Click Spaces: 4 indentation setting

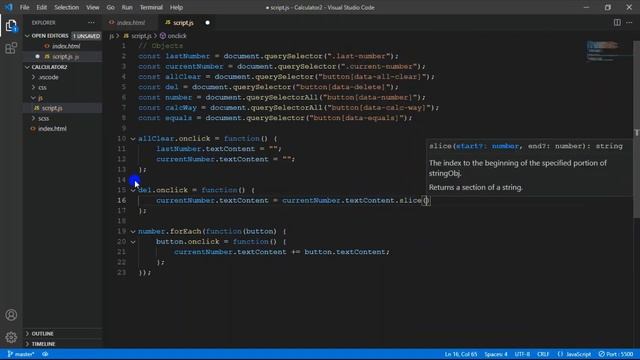point(496,354)
